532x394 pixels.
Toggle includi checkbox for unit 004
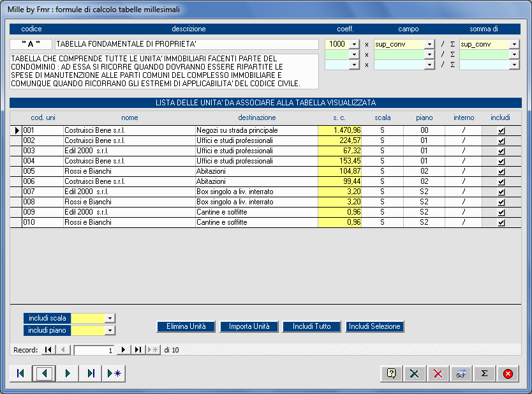pyautogui.click(x=501, y=162)
